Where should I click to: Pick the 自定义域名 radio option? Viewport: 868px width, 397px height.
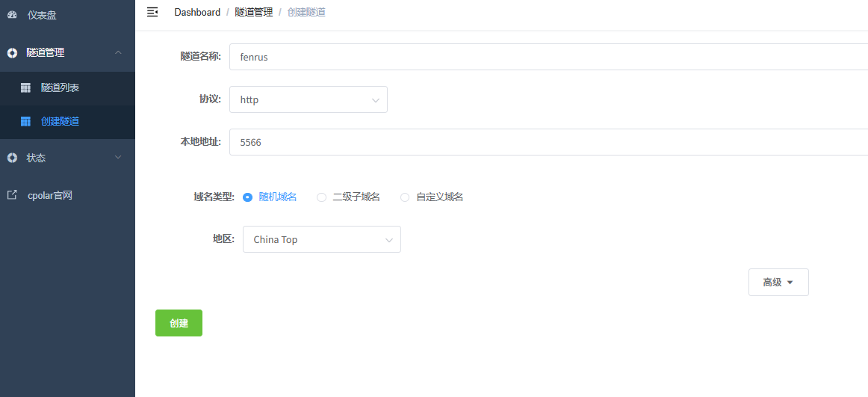(x=405, y=197)
